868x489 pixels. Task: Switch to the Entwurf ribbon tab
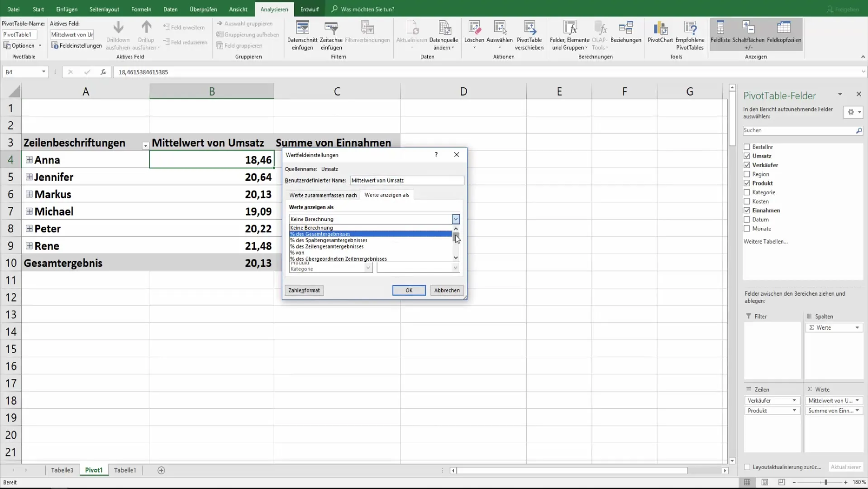[310, 9]
